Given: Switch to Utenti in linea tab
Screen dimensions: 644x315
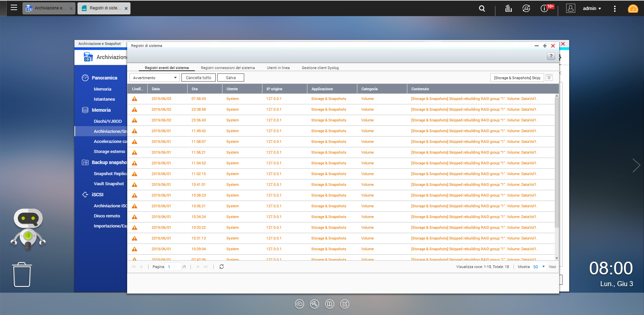Looking at the screenshot, I should 278,68.
